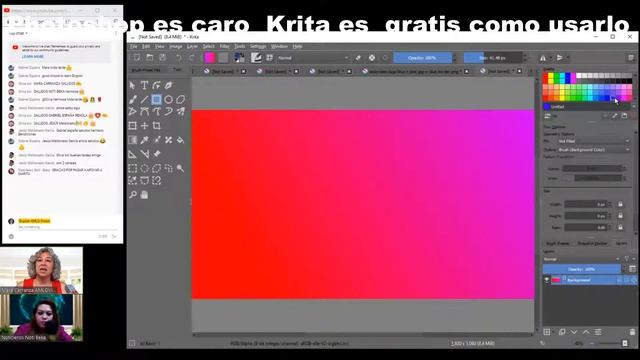Adjust the brush Opacity slider in toolbar
640x360 pixels.
[x=422, y=58]
